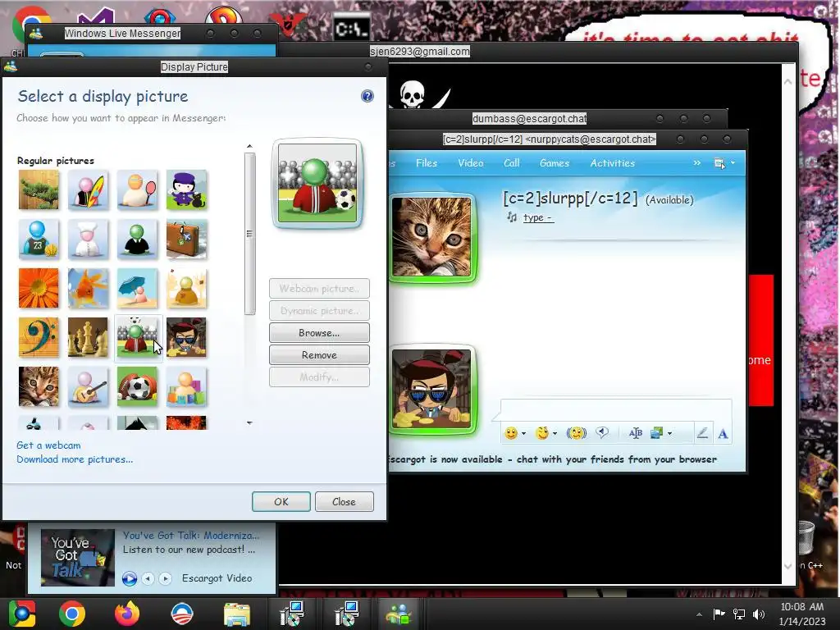Screen dimensions: 840x630
Task: Select the guitar-playing buddy picture
Action: click(x=88, y=387)
